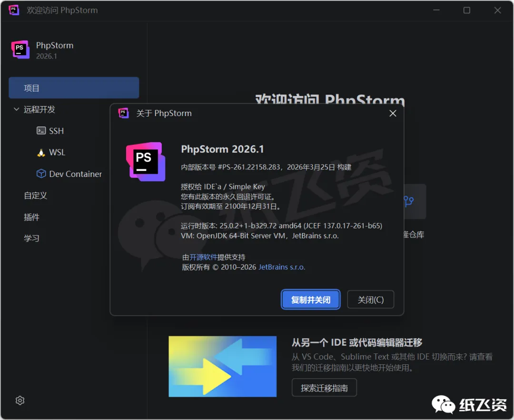Image resolution: width=514 pixels, height=420 pixels.
Task: Click the 复制并关闭 button
Action: (310, 300)
